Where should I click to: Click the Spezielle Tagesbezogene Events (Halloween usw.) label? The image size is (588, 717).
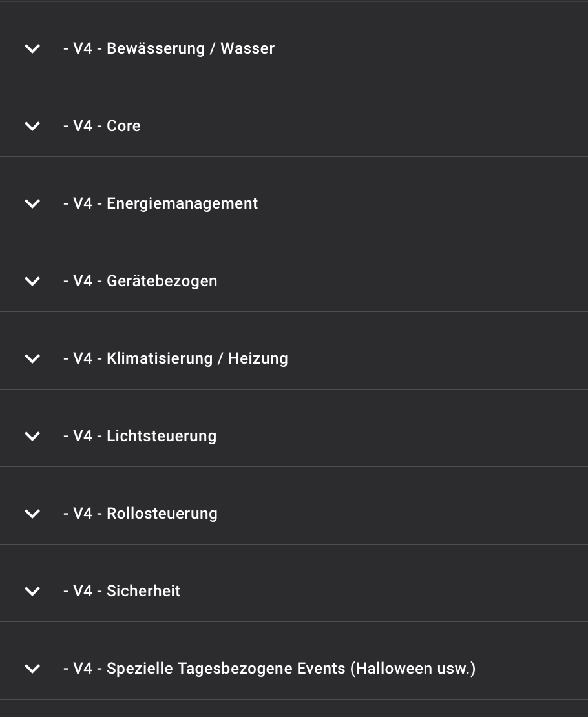[269, 669]
